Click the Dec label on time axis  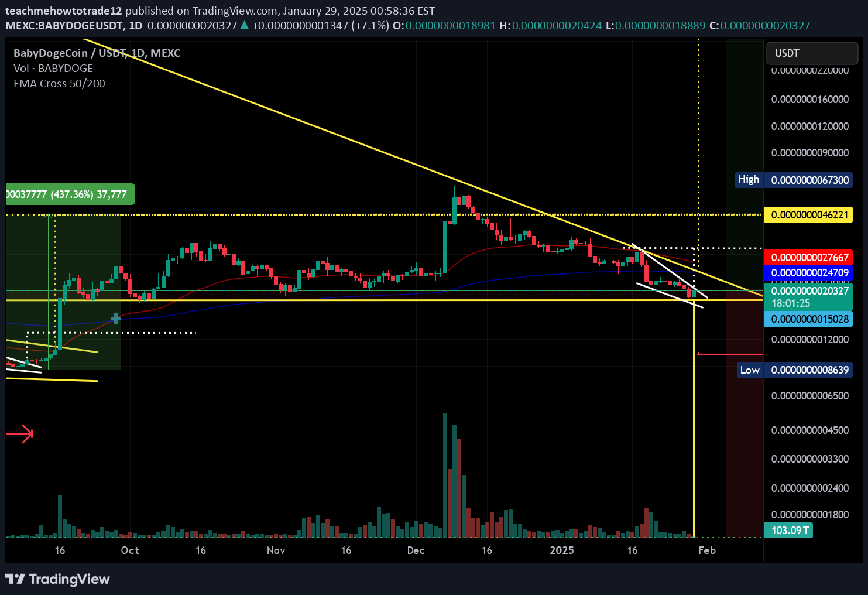pyautogui.click(x=416, y=550)
